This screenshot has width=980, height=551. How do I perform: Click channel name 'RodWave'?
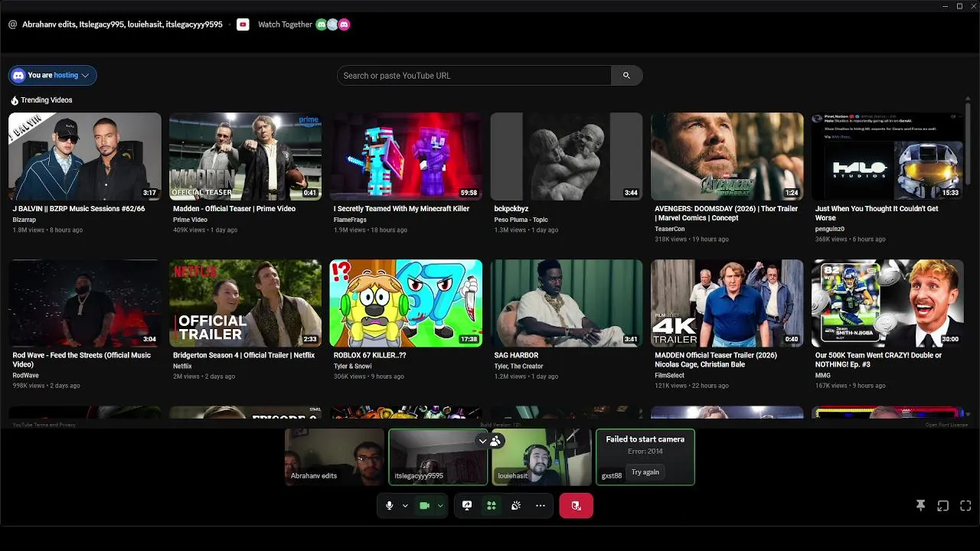click(x=25, y=375)
